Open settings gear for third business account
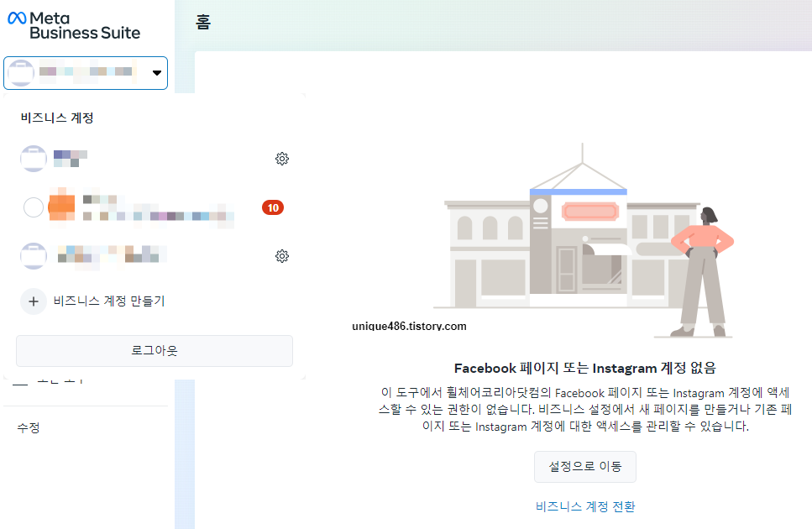This screenshot has width=812, height=529. pos(281,256)
